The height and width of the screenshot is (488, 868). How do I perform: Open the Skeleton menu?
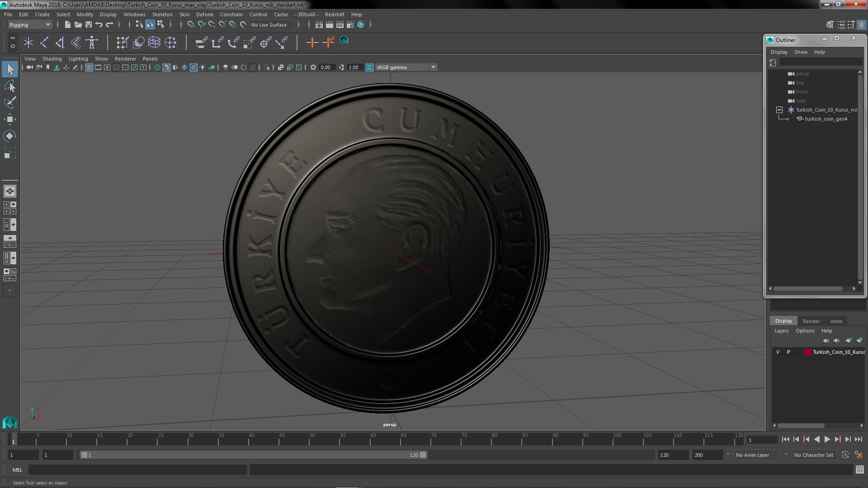162,14
